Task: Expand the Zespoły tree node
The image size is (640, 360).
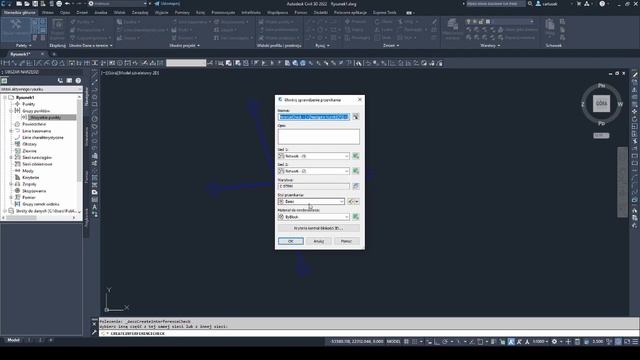Action: click(11, 184)
